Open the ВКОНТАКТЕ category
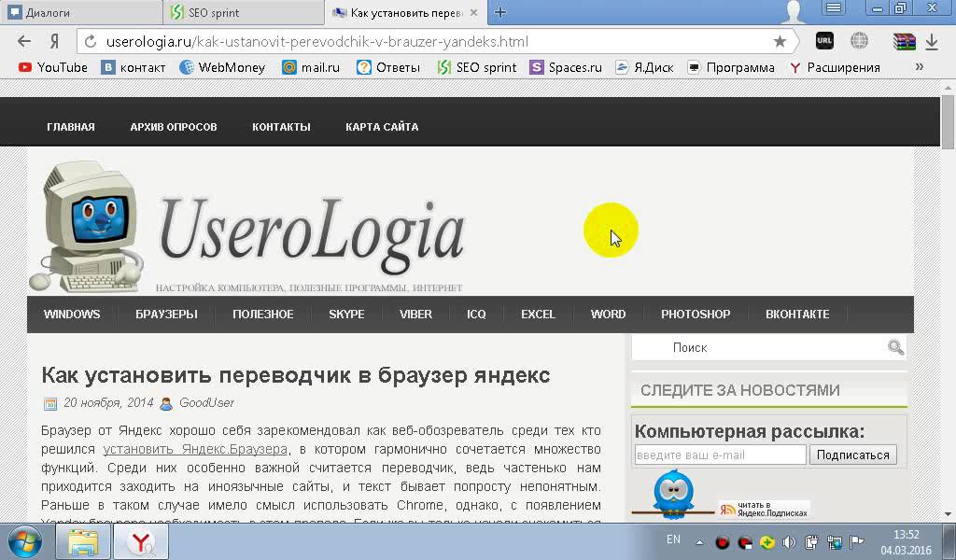Image resolution: width=956 pixels, height=560 pixels. (797, 314)
